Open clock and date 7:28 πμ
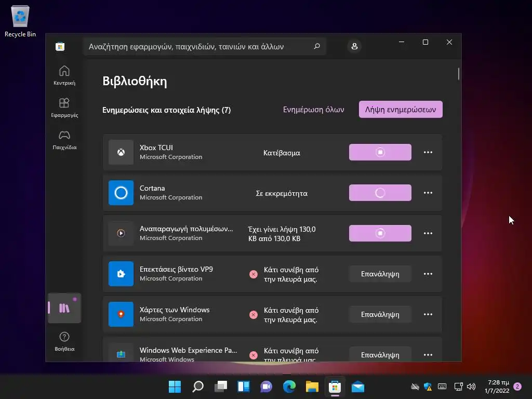532x399 pixels. 497,387
